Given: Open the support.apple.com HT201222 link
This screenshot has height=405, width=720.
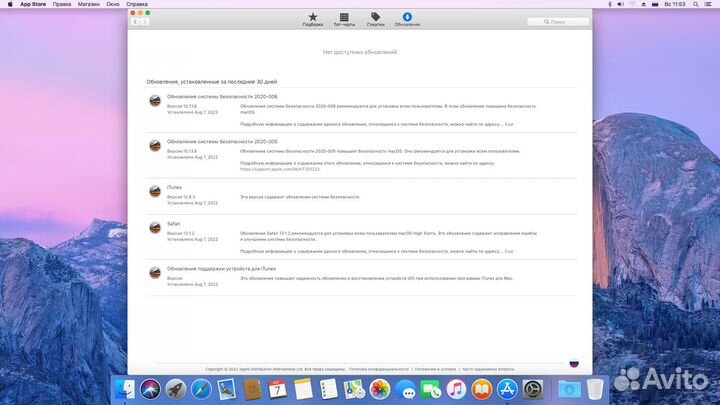Looking at the screenshot, I should point(280,169).
